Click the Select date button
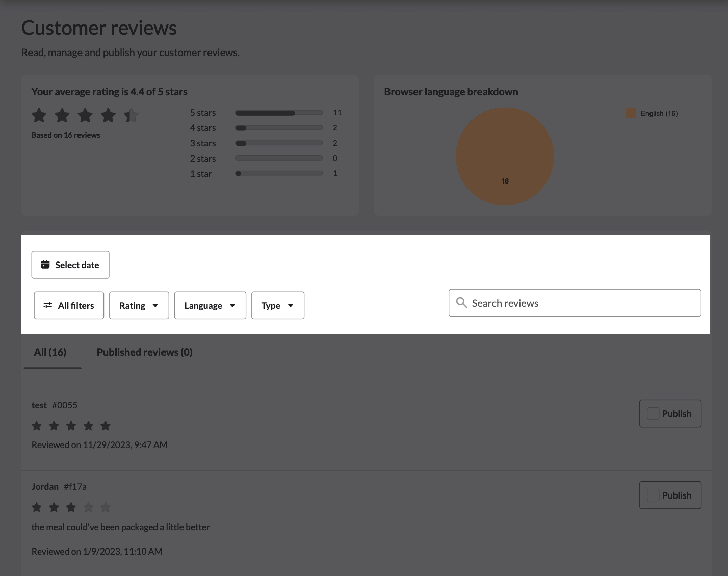728x576 pixels. 70,264
